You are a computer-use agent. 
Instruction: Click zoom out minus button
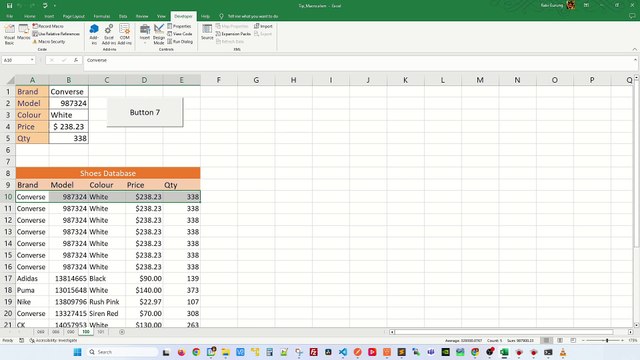pyautogui.click(x=583, y=340)
